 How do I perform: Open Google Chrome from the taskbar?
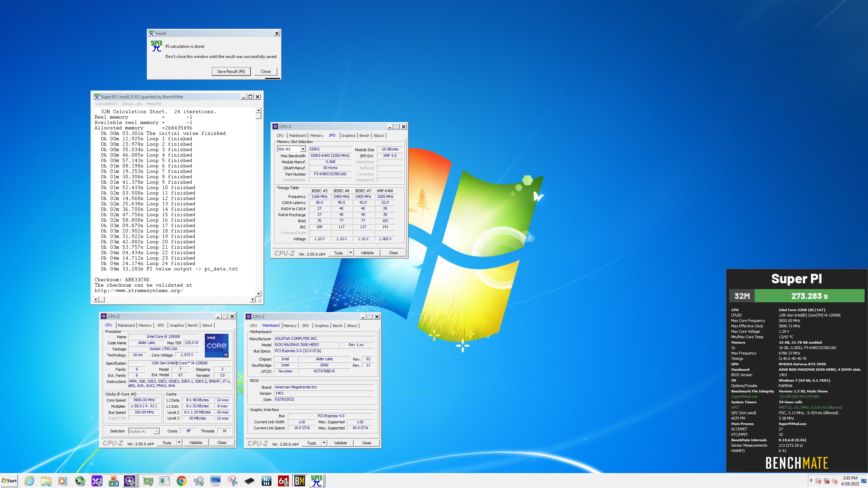coord(182,481)
